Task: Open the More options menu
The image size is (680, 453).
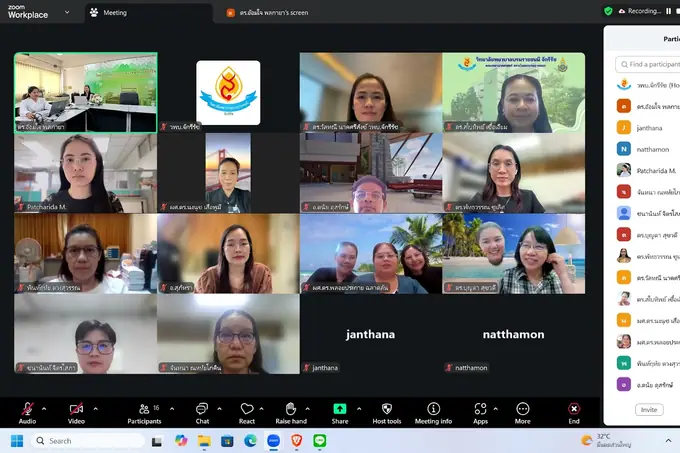Action: coord(523,413)
